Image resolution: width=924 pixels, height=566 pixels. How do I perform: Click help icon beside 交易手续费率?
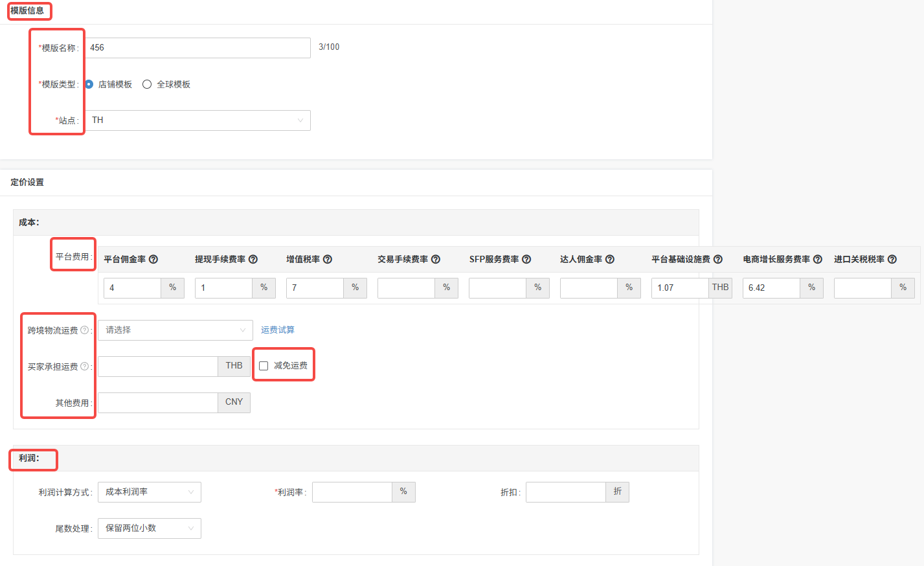pos(436,259)
